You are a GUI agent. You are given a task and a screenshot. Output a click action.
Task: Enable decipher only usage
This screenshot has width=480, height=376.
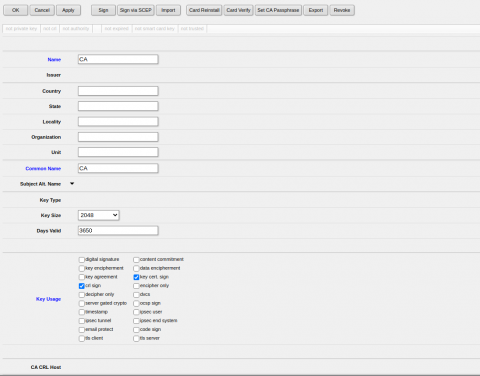coord(82,295)
